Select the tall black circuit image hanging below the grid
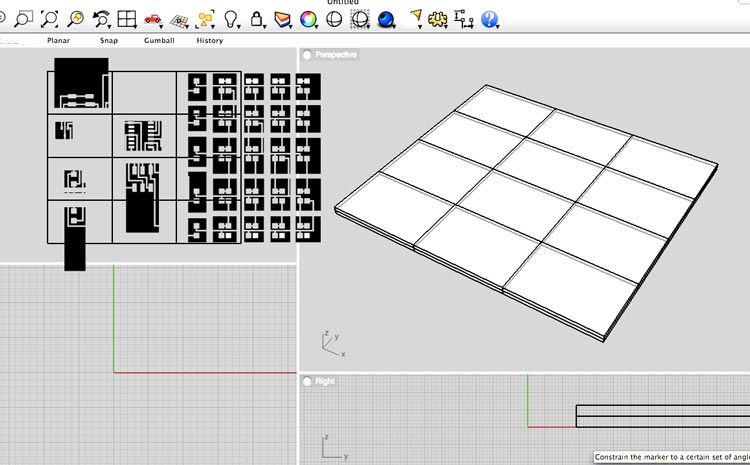750x465 pixels. click(x=75, y=239)
